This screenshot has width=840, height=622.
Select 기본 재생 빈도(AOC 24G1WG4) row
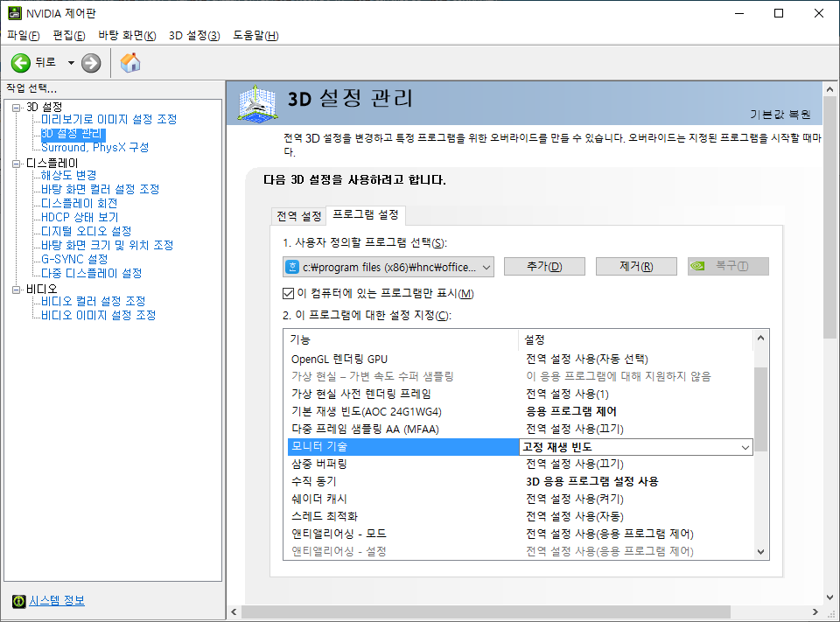[x=520, y=411]
